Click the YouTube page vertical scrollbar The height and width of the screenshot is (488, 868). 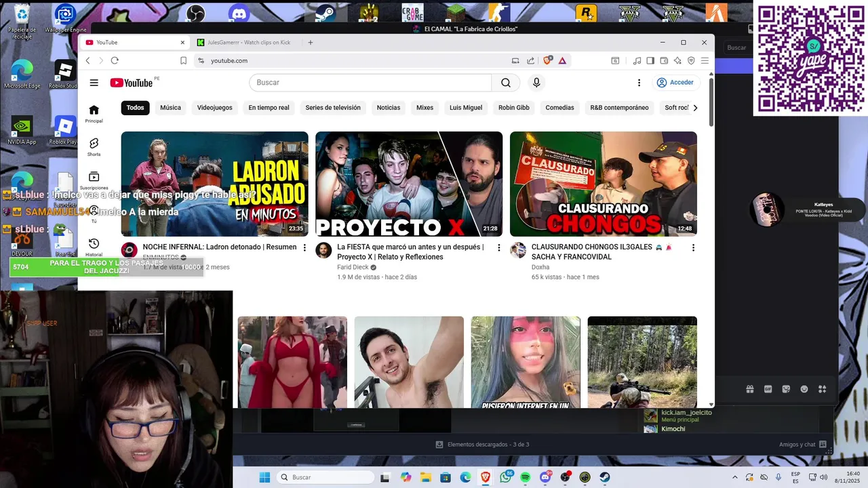click(711, 102)
